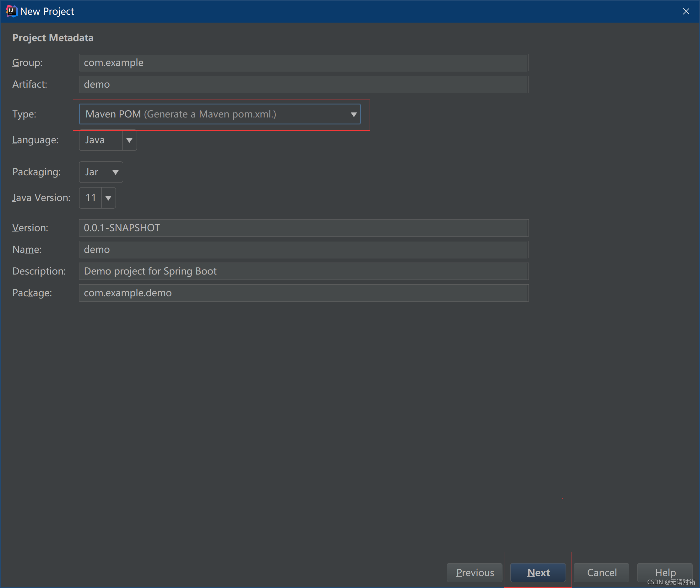Click the Description label

pyautogui.click(x=39, y=271)
